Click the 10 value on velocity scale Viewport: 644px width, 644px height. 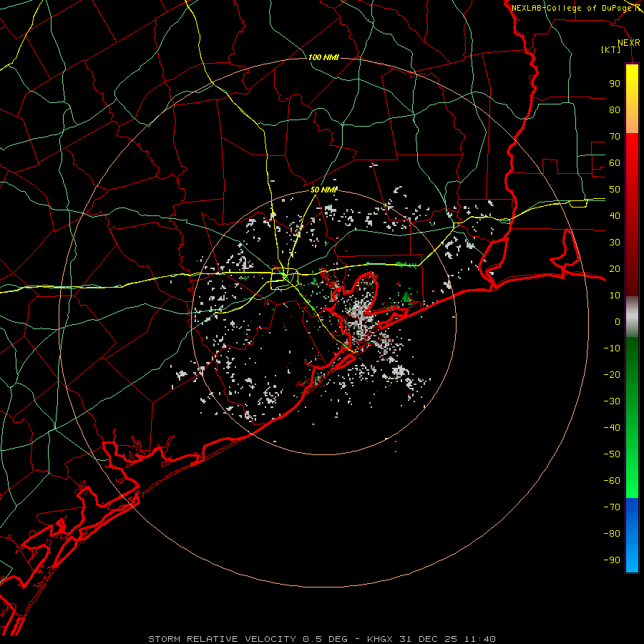[615, 296]
